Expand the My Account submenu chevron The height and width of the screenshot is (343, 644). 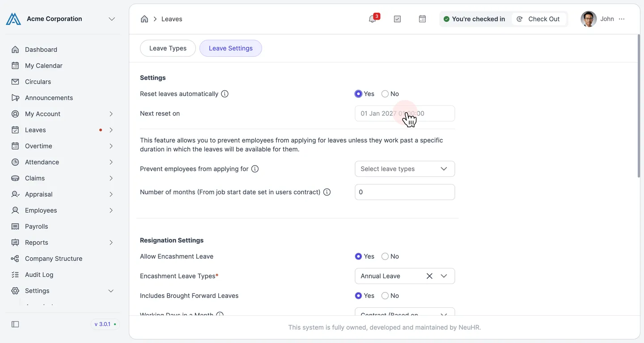coord(111,114)
